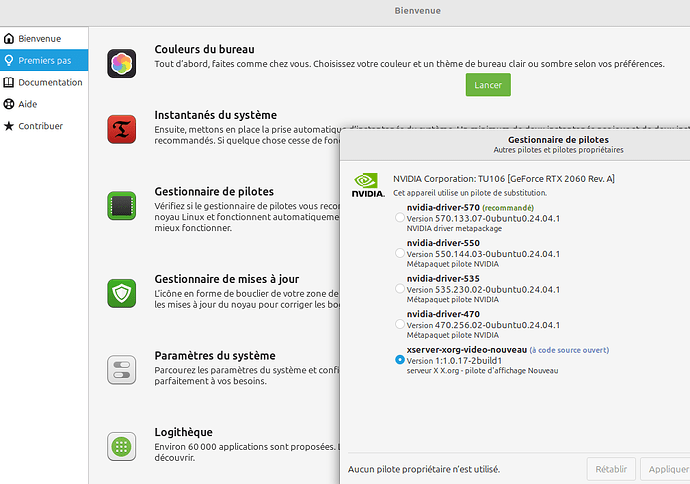
Task: Click the Rétablir button in driver manager
Action: click(611, 469)
